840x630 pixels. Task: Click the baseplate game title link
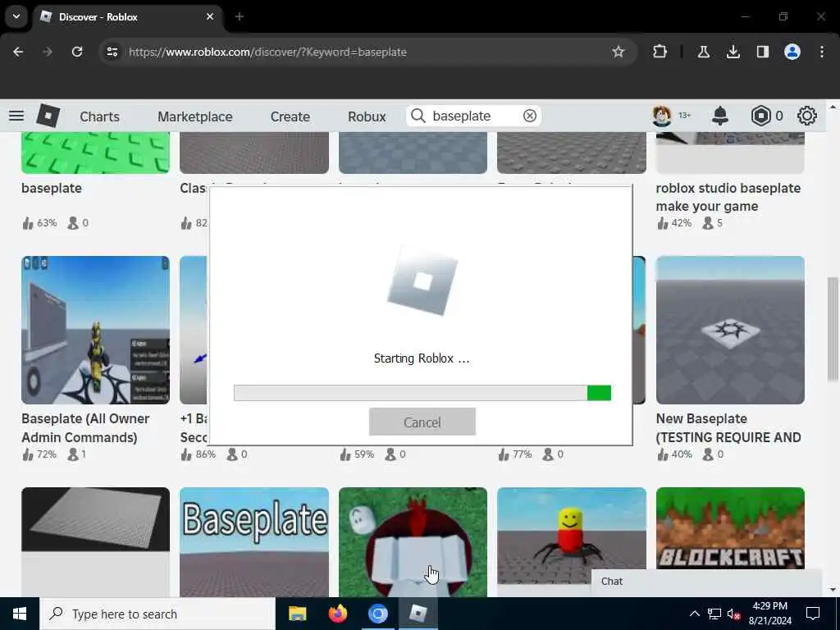[52, 188]
